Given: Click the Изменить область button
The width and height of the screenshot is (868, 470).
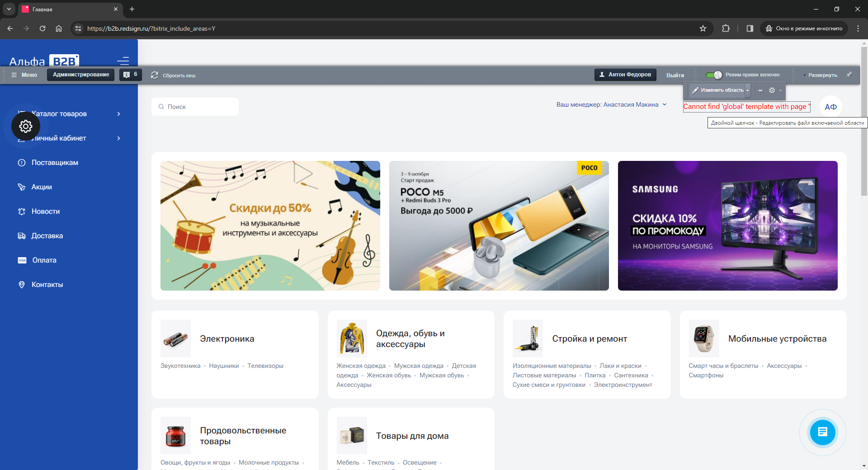Looking at the screenshot, I should tap(717, 90).
